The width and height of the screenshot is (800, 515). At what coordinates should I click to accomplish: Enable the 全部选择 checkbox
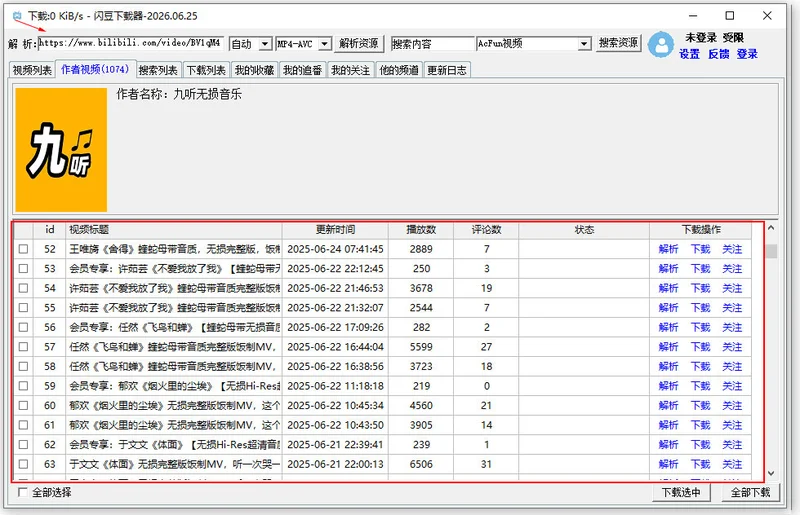tap(22, 492)
